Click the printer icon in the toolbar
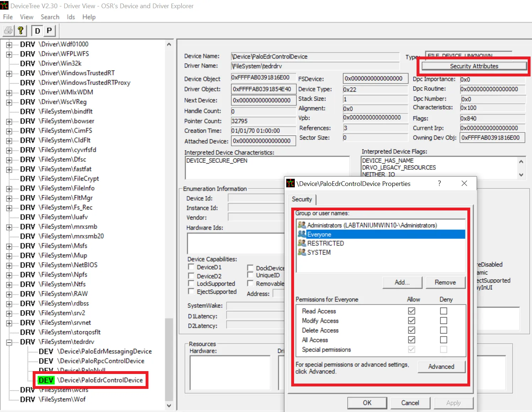This screenshot has height=412, width=532. click(x=8, y=31)
